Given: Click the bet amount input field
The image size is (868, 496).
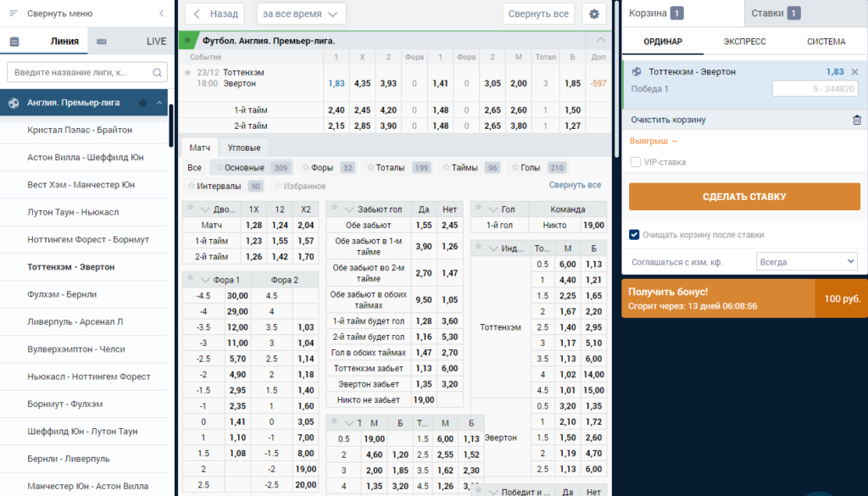Looking at the screenshot, I should [x=815, y=88].
